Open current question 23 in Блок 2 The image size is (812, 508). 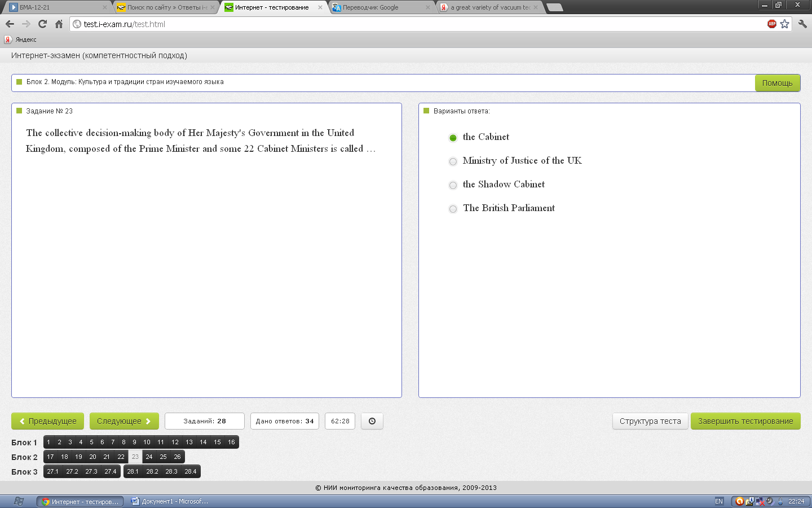click(x=135, y=457)
